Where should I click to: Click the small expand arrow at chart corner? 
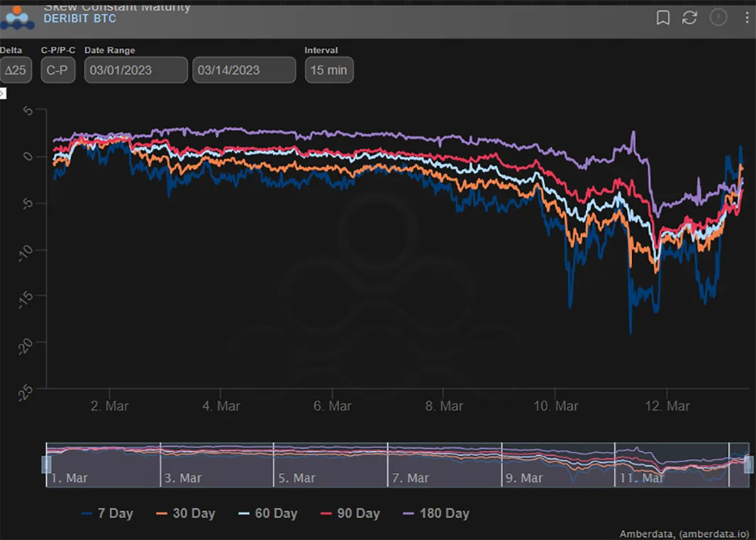pyautogui.click(x=2, y=93)
